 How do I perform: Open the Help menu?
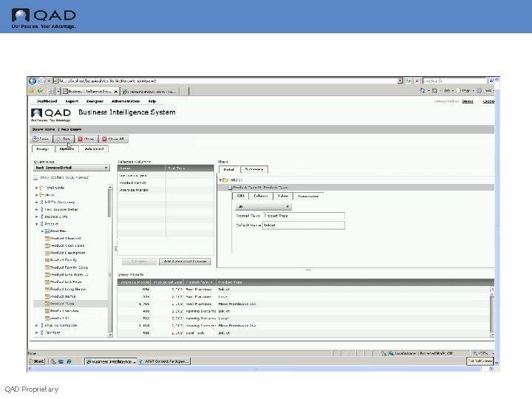pos(151,101)
